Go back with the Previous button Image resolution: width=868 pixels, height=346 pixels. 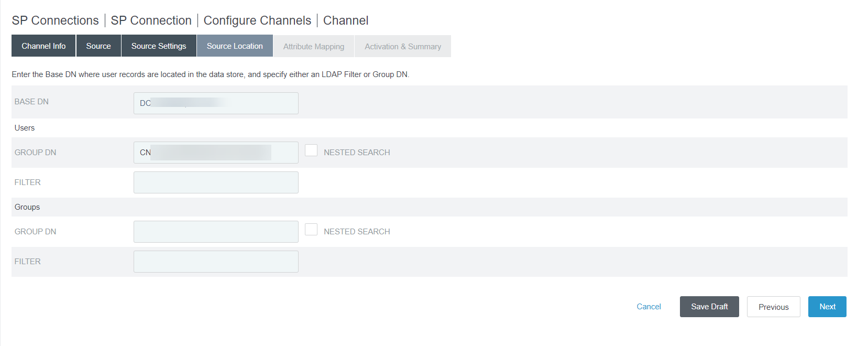(x=773, y=307)
